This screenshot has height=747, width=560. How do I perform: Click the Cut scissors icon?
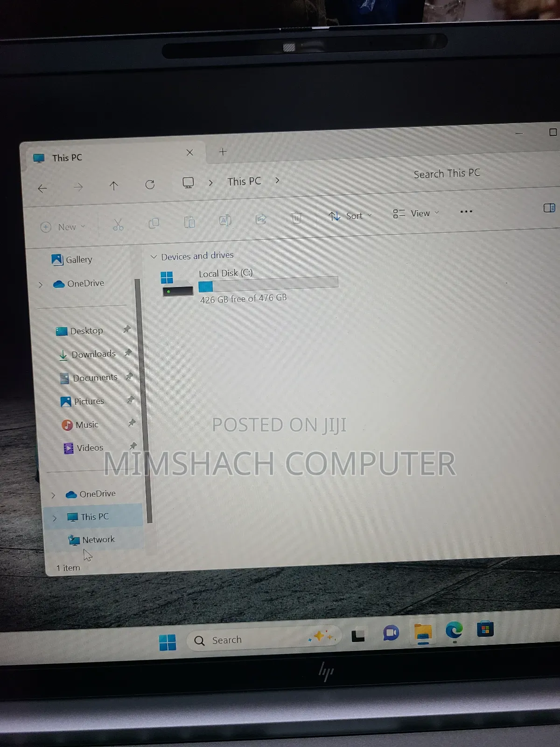click(x=118, y=225)
